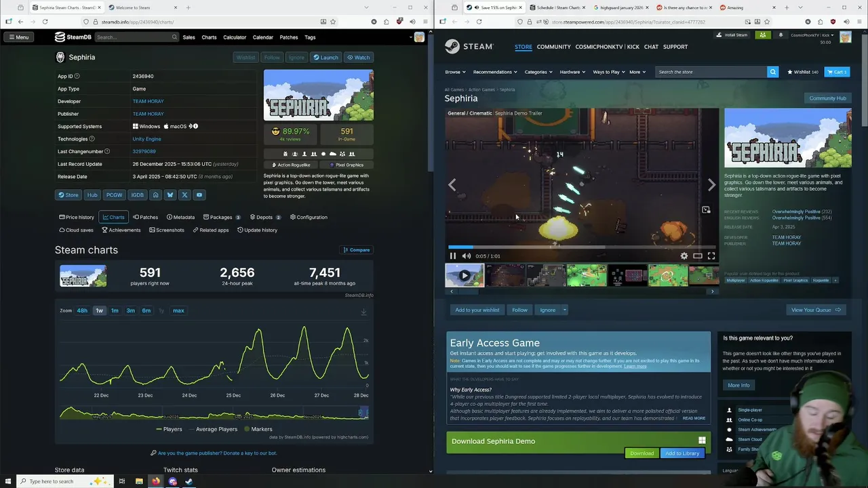Toggle the Average Players legend series
Viewport: 868px width, 488px height.
tap(213, 429)
